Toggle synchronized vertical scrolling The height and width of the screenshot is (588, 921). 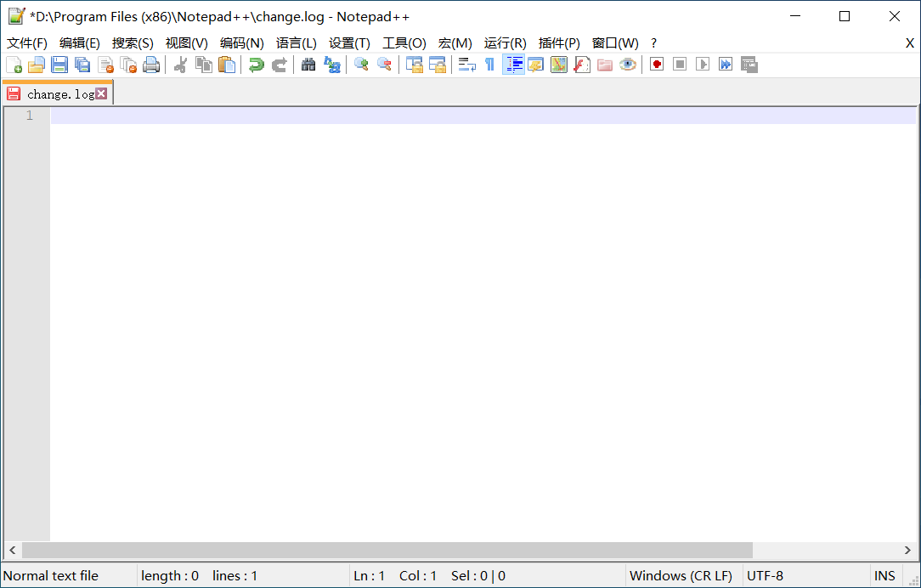(x=415, y=65)
